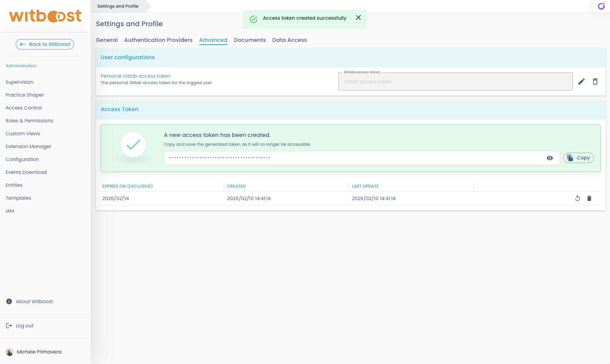Dismiss the token created notification
The width and height of the screenshot is (610, 364).
tap(358, 17)
